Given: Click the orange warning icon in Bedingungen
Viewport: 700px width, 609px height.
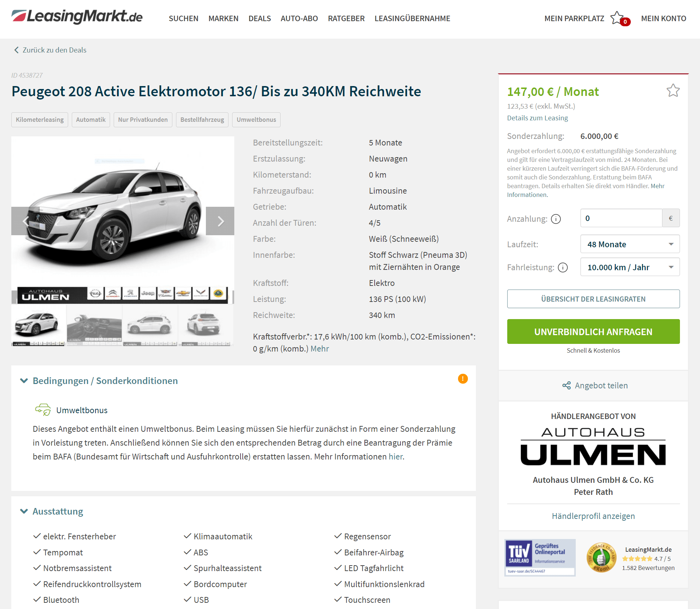Looking at the screenshot, I should 463,379.
